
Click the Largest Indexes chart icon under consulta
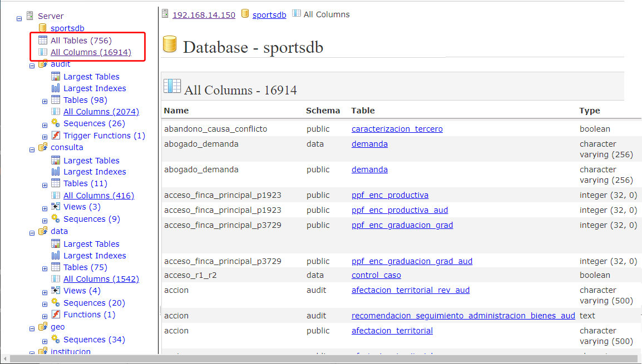(55, 172)
